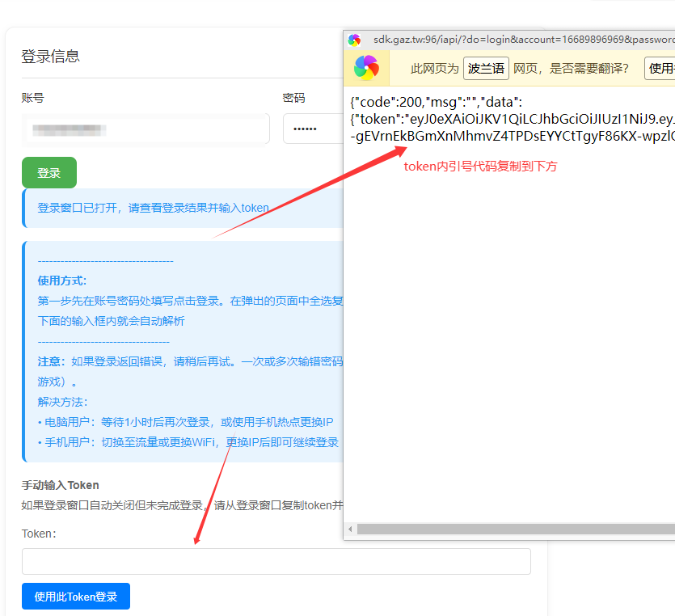Click the 登录窗口已打开 notice message
This screenshot has width=675, height=616.
pyautogui.click(x=153, y=208)
